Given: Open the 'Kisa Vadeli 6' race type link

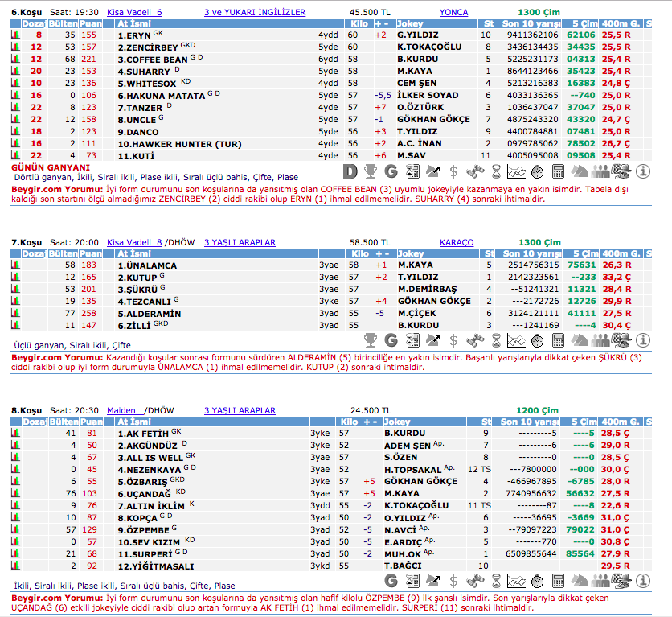Looking at the screenshot, I should 134,13.
